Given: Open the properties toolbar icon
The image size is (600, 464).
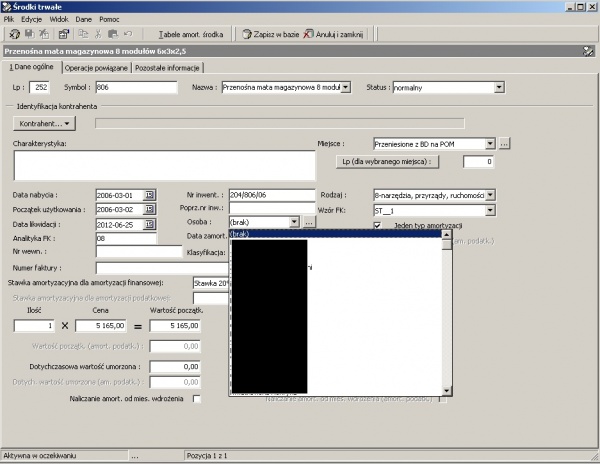Looking at the screenshot, I should coord(64,34).
